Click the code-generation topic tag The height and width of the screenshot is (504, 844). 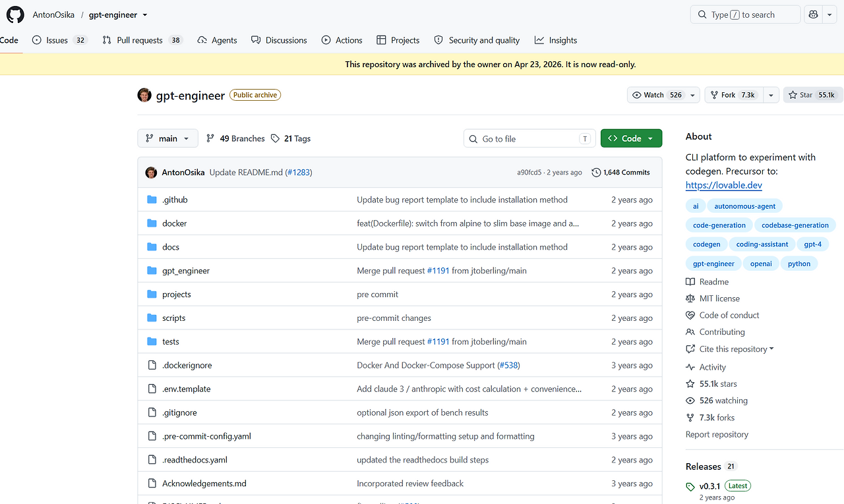tap(719, 225)
